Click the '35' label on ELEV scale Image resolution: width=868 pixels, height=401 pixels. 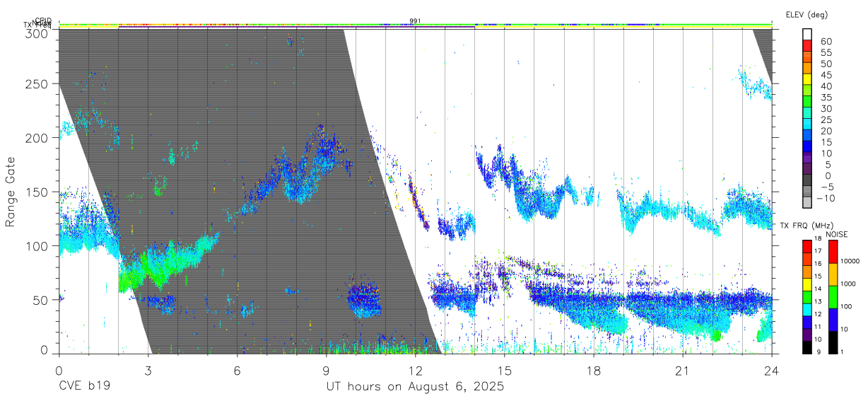coord(826,98)
